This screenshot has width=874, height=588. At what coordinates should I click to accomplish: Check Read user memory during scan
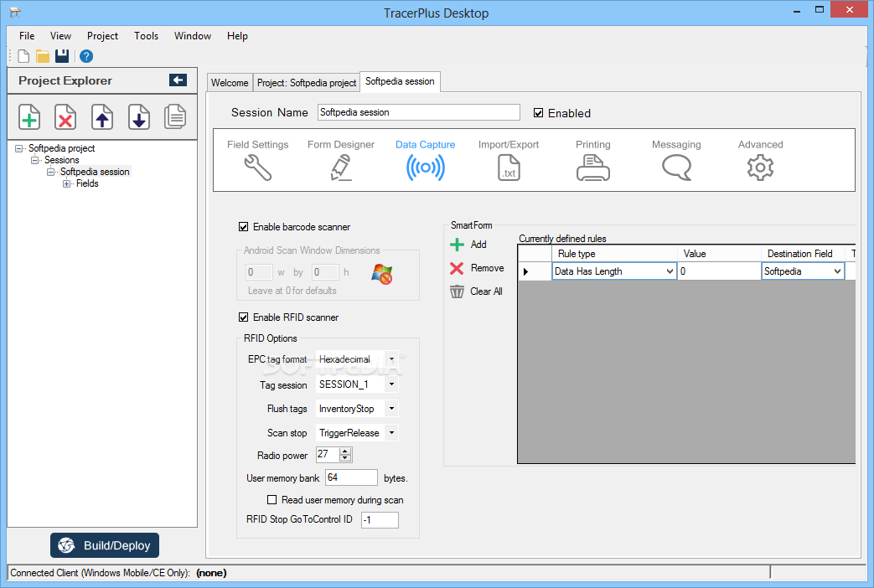tap(272, 500)
